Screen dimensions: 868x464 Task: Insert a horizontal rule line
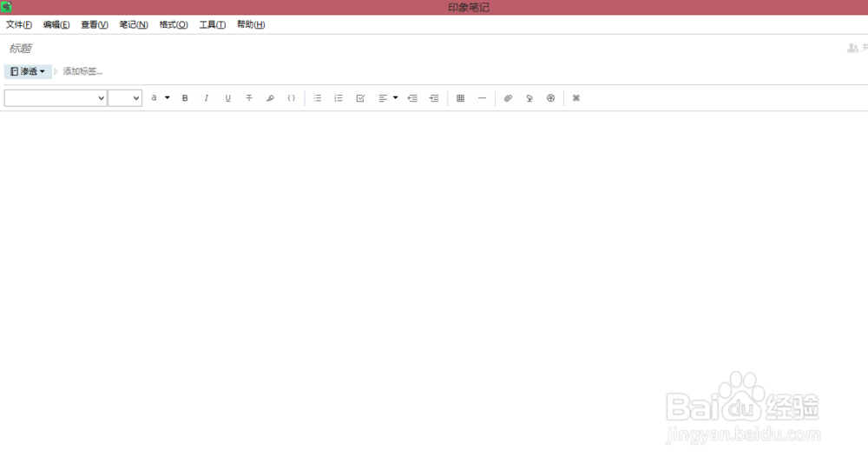(482, 98)
